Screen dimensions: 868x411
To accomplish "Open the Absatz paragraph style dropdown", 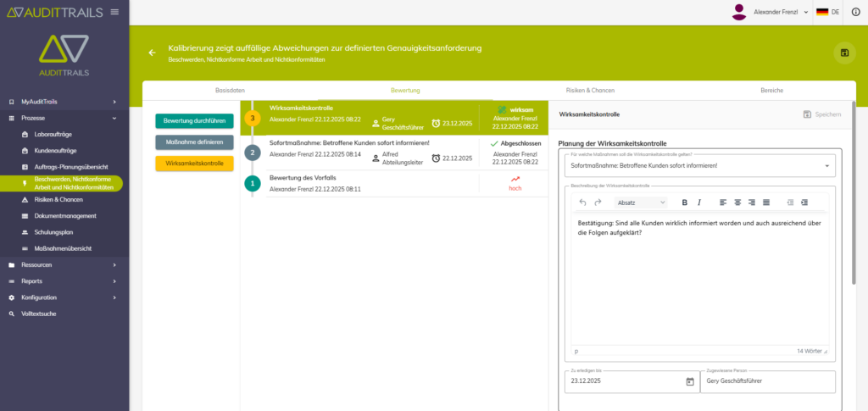I will pos(640,203).
